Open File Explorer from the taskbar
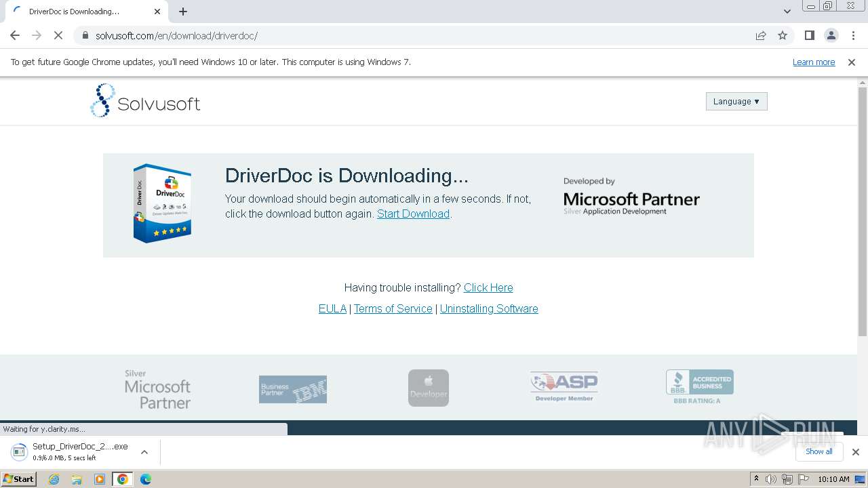 77,479
